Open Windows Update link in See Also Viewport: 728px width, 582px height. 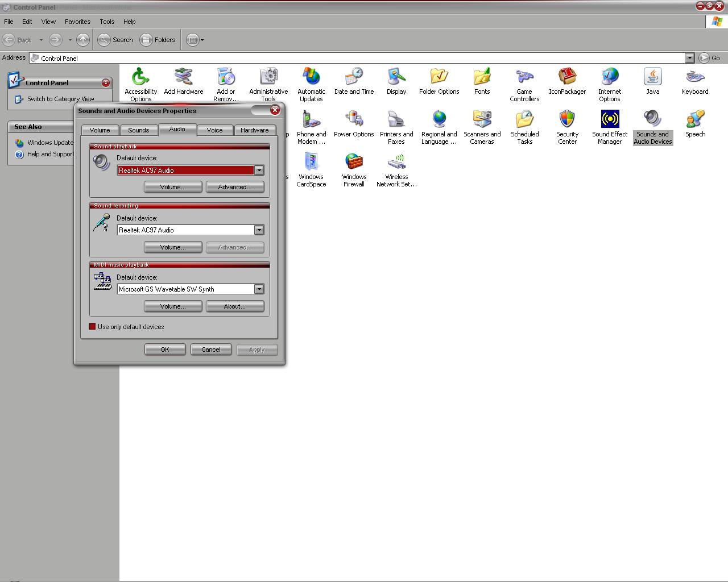(51, 143)
